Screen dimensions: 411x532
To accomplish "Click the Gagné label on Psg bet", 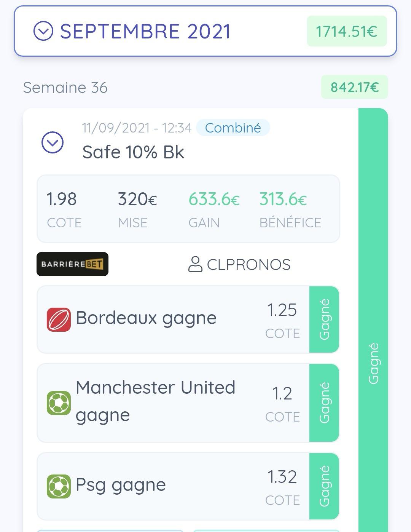I will 324,486.
